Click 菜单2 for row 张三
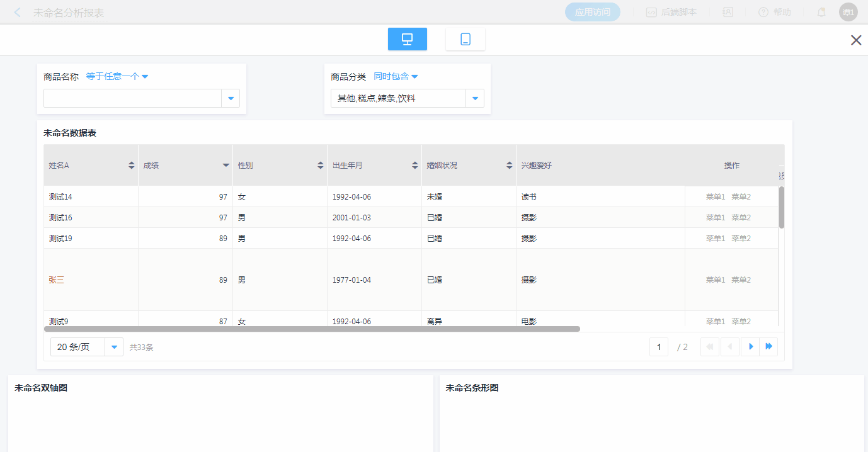Image resolution: width=868 pixels, height=452 pixels. tap(741, 280)
